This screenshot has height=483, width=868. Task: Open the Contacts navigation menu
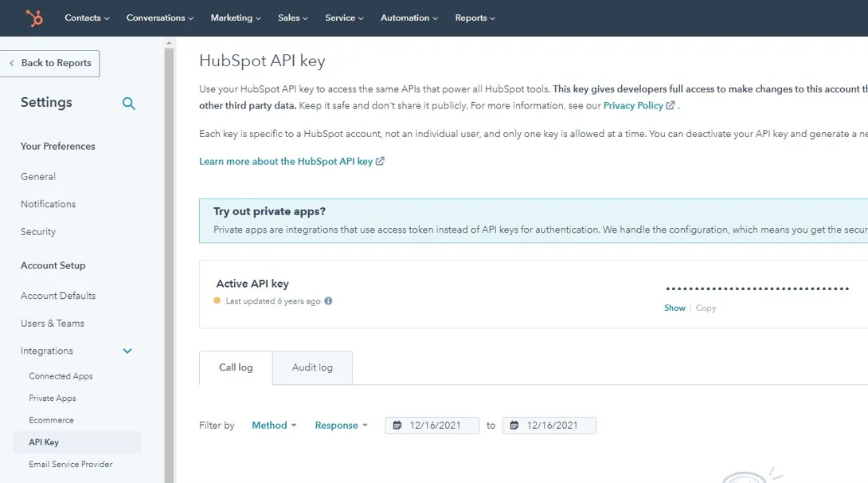86,18
